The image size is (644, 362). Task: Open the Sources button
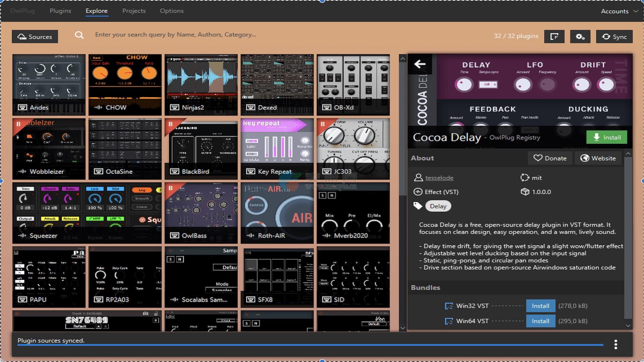[35, 37]
